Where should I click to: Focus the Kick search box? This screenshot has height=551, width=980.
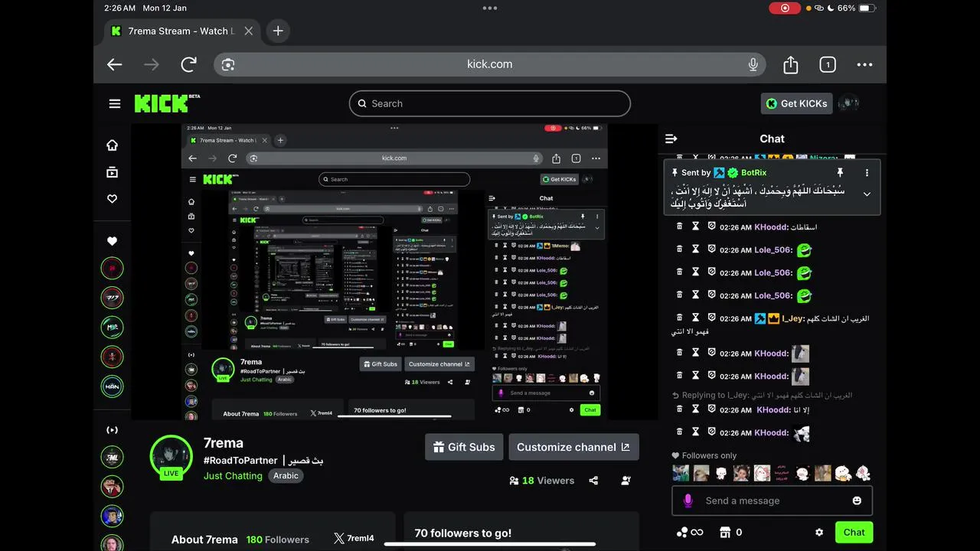[490, 103]
